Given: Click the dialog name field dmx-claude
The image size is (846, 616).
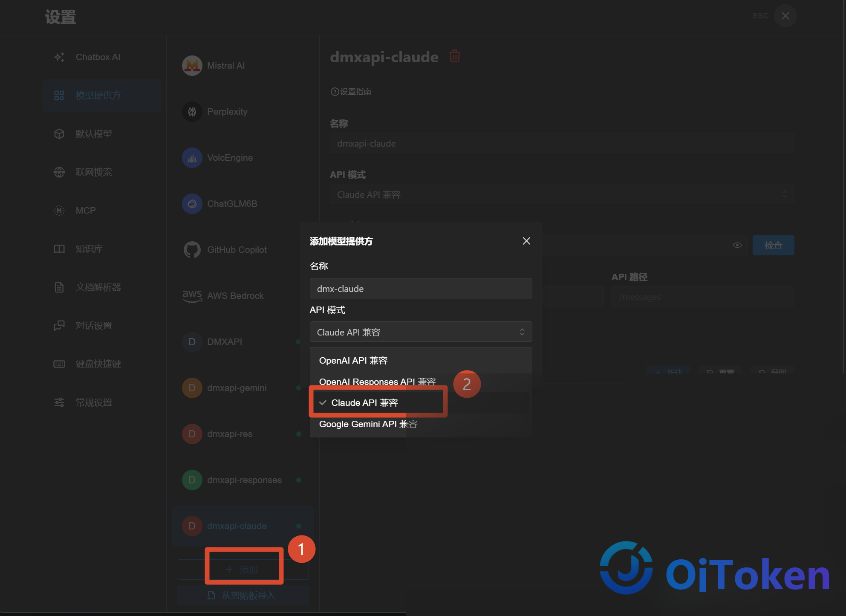Looking at the screenshot, I should pos(421,289).
